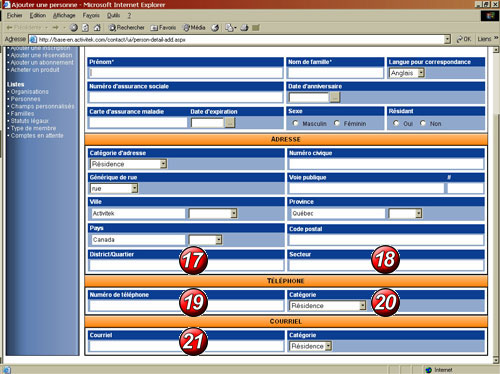Open the Générique de rue dropdown

[114, 189]
